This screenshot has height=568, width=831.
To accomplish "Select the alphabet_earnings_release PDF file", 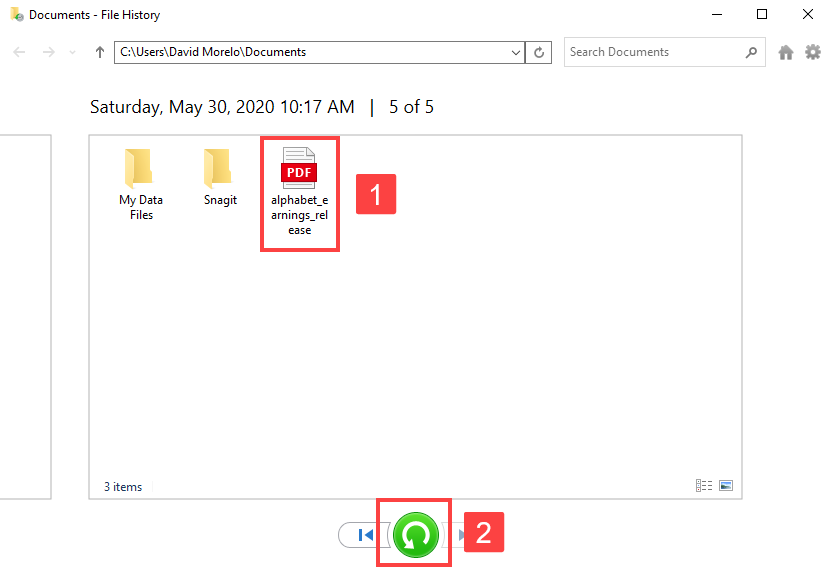I will pyautogui.click(x=299, y=192).
